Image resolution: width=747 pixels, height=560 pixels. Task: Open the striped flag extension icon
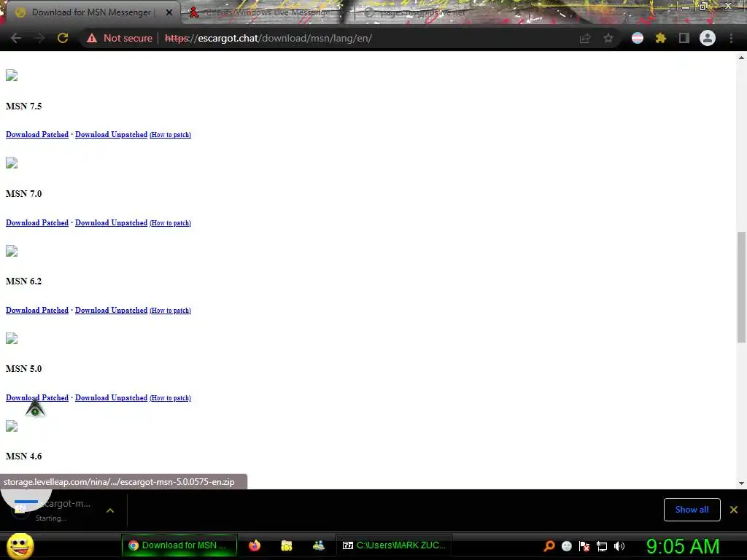click(638, 38)
